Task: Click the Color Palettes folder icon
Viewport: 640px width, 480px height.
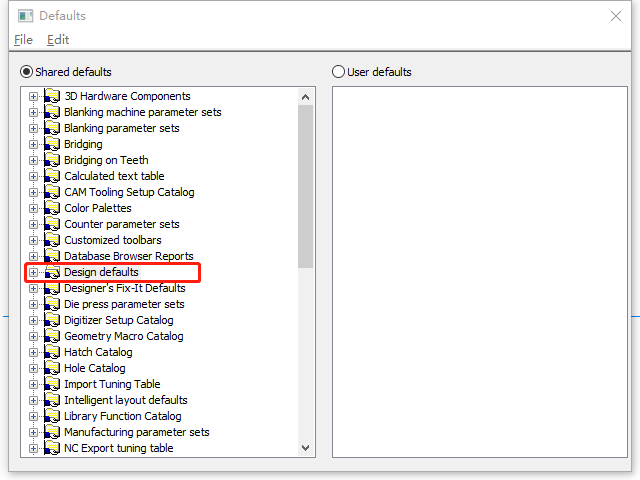Action: click(x=52, y=208)
